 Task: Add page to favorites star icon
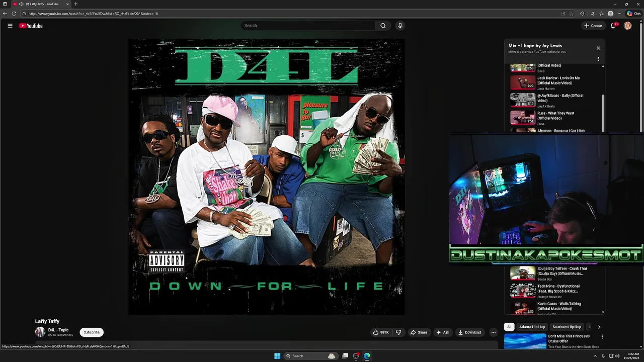572,14
